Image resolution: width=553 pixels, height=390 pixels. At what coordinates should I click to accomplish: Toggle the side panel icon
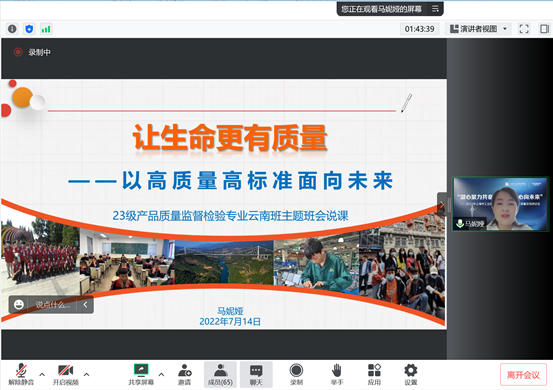coord(545,29)
